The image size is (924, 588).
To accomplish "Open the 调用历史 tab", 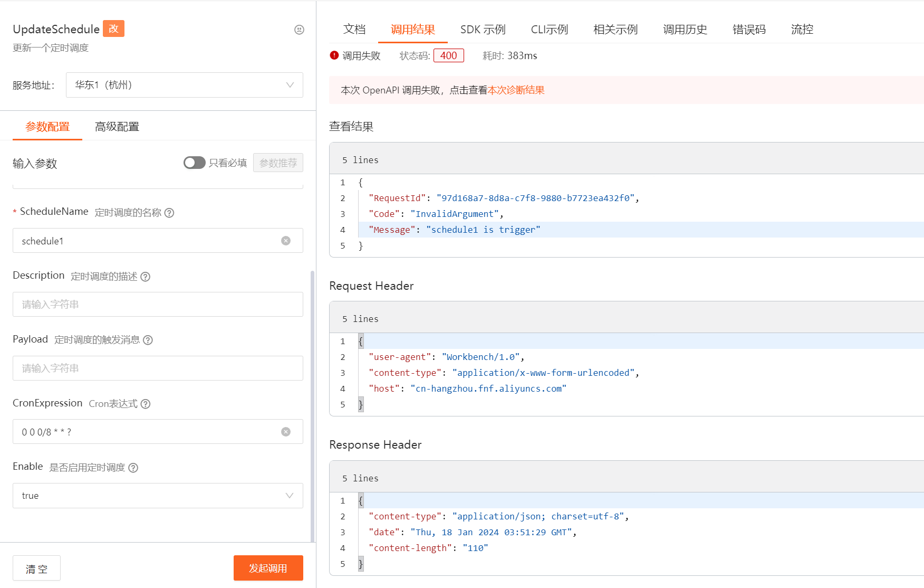I will [x=685, y=30].
